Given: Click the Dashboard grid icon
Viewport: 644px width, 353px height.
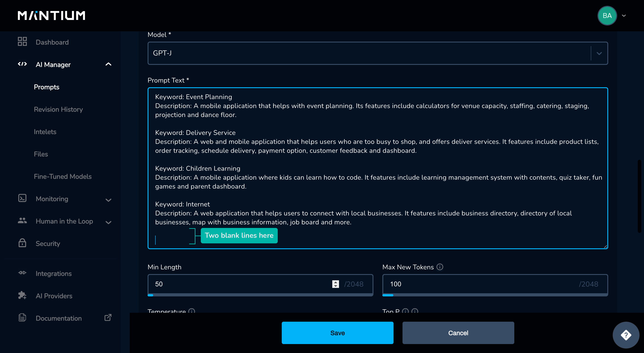Looking at the screenshot, I should pos(22,42).
